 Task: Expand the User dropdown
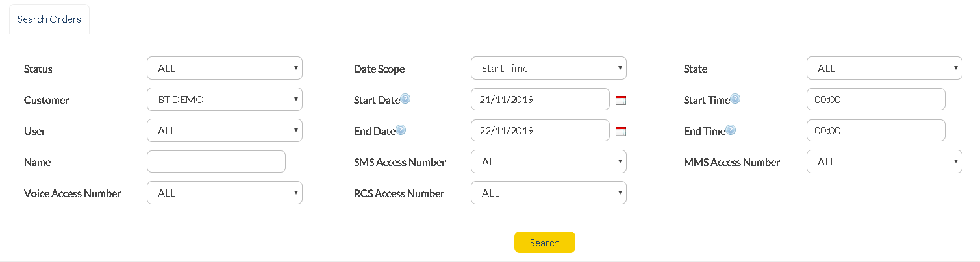224,131
